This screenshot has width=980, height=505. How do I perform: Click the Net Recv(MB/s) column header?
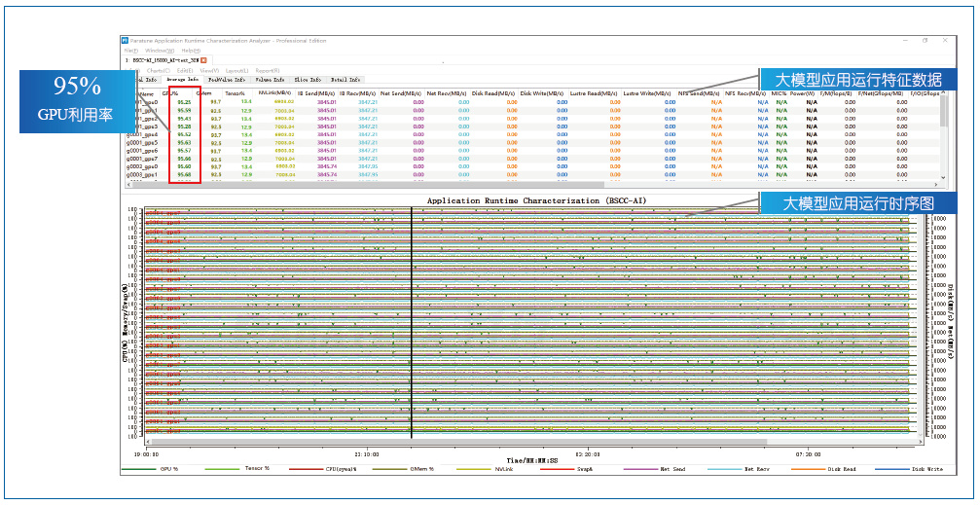pyautogui.click(x=447, y=93)
